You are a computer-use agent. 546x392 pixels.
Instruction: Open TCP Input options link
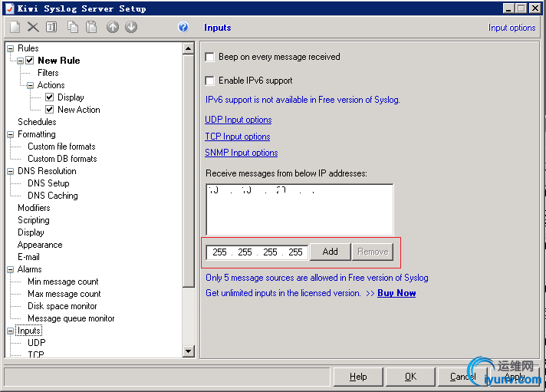tap(238, 137)
